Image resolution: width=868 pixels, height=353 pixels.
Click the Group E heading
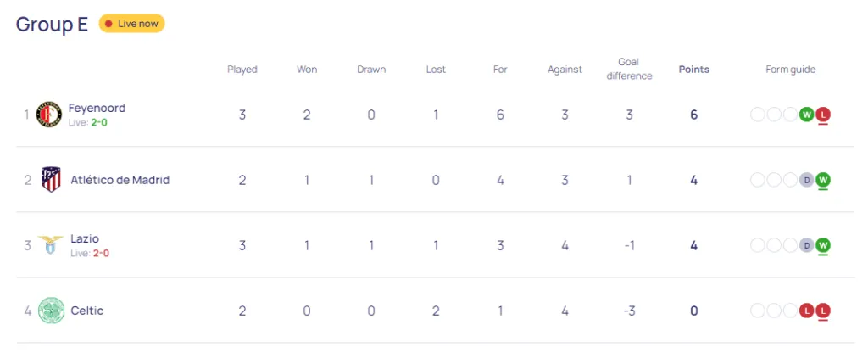52,24
